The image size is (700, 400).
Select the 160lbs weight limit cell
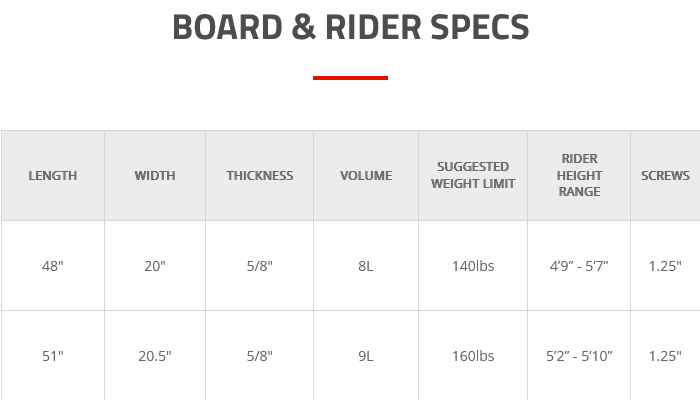coord(473,356)
